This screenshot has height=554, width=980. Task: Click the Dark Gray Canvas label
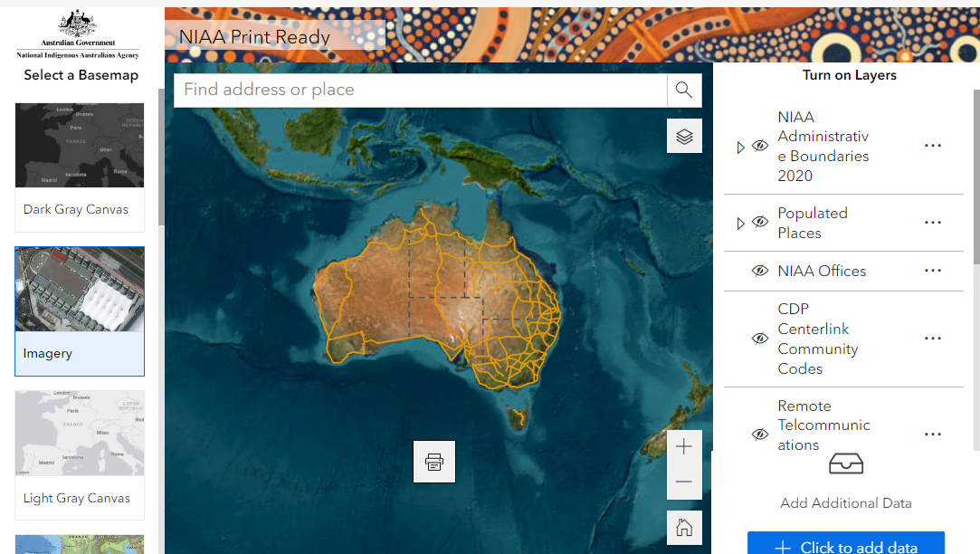pos(76,209)
